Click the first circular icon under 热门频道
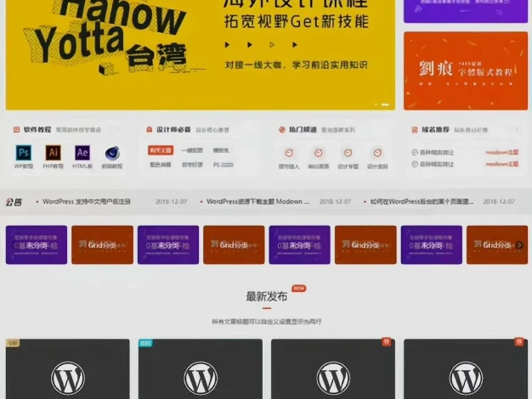The width and height of the screenshot is (532, 399). 289,153
